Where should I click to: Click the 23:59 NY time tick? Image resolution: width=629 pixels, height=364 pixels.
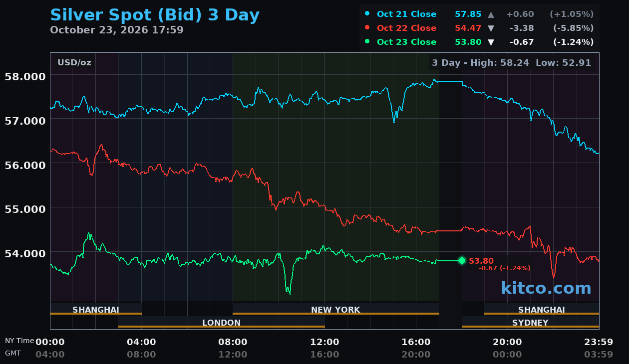click(599, 342)
